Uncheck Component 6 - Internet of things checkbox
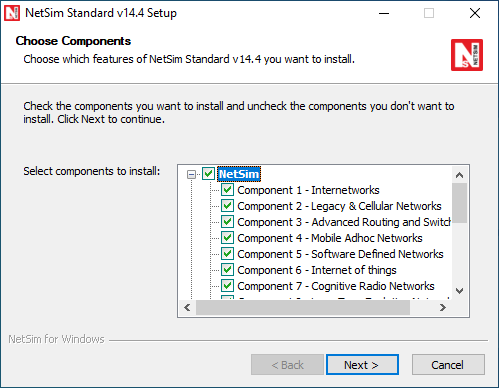499x388 pixels. pos(227,270)
